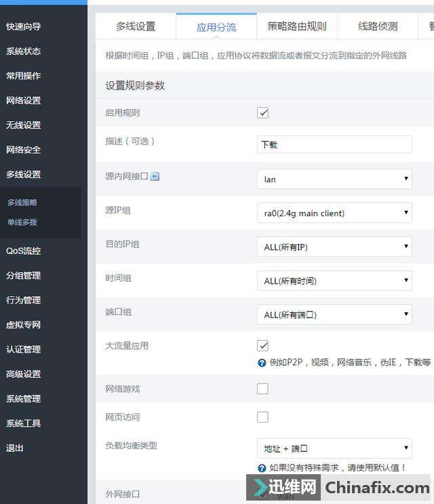
Task: Open QoS流控 in the sidebar
Action: [24, 251]
